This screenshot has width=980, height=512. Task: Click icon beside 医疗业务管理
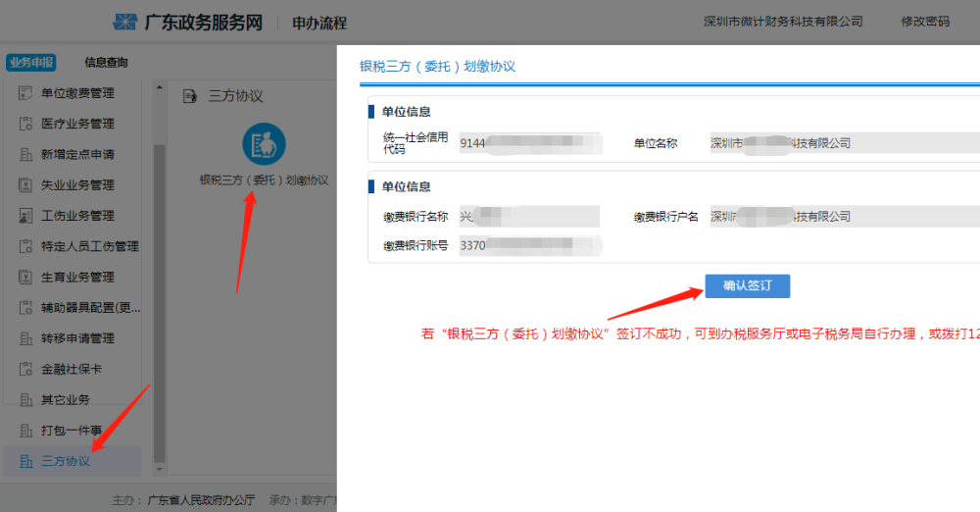pos(25,124)
